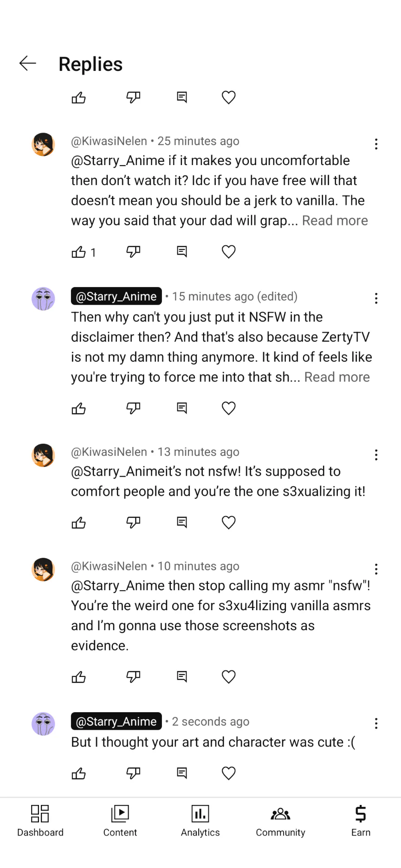Heart the 2 seconds ago Starry_Anime comment

pyautogui.click(x=228, y=773)
